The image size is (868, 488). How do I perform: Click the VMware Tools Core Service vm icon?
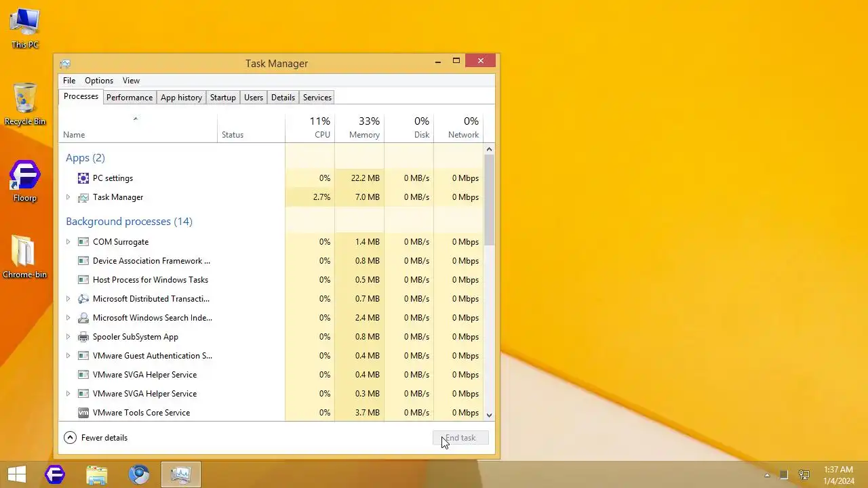point(83,413)
